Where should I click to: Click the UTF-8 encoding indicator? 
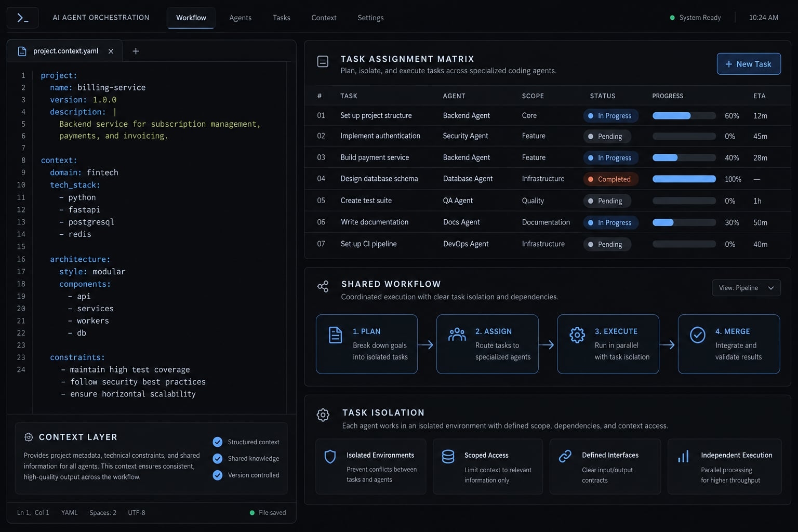137,513
